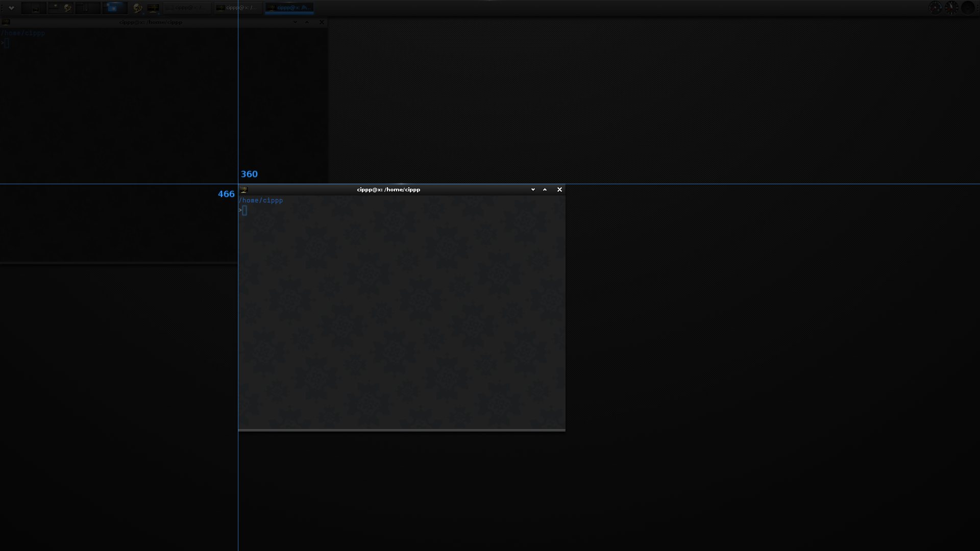Click the gauge system monitor applet in panel
The image size is (980, 551).
pos(935,8)
